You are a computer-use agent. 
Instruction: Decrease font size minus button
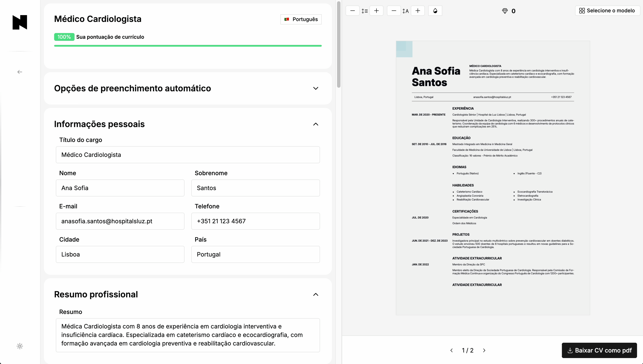(394, 11)
